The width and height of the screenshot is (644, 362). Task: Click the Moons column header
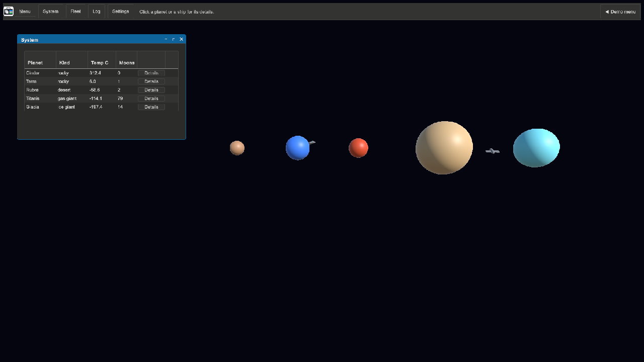tap(127, 60)
